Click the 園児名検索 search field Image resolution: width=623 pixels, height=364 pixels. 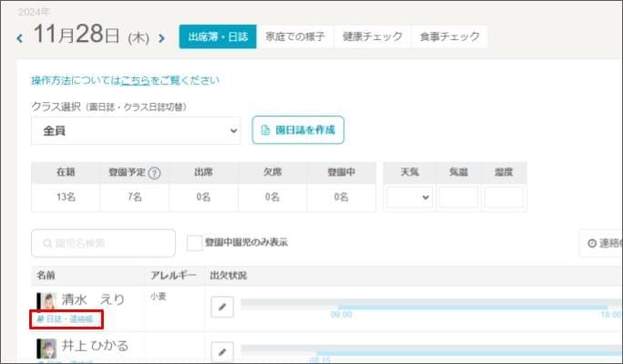[103, 243]
